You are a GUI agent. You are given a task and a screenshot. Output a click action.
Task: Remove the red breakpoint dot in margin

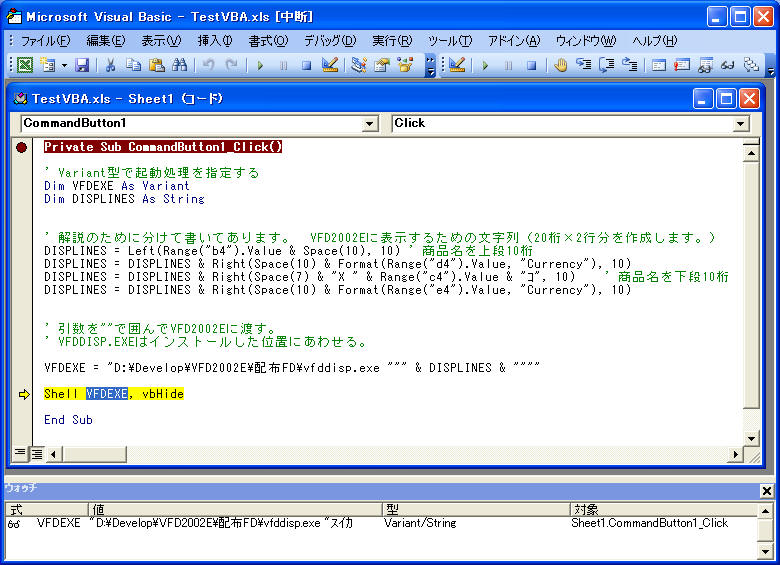tap(21, 147)
